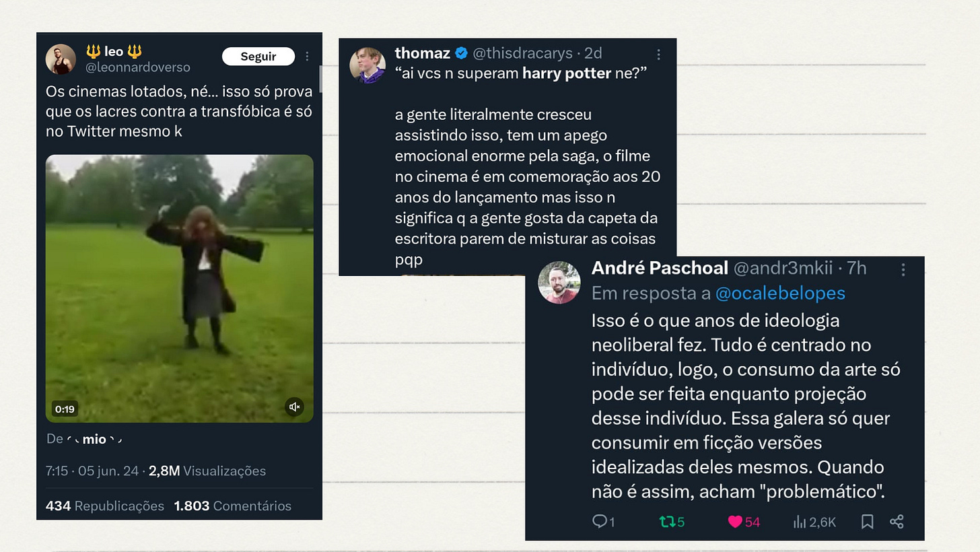The image size is (980, 552).
Task: Bookmark André Paschoal's tweet
Action: click(x=868, y=521)
